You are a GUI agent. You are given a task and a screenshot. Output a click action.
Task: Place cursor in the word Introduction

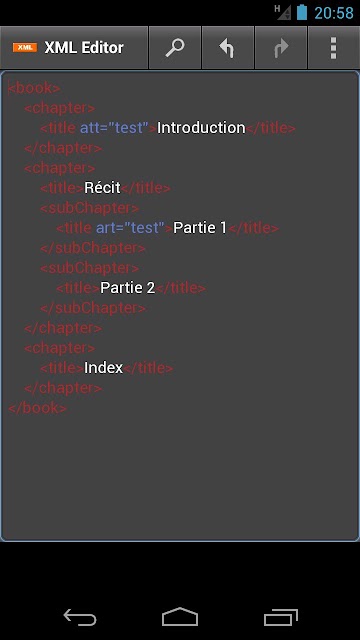coord(201,128)
